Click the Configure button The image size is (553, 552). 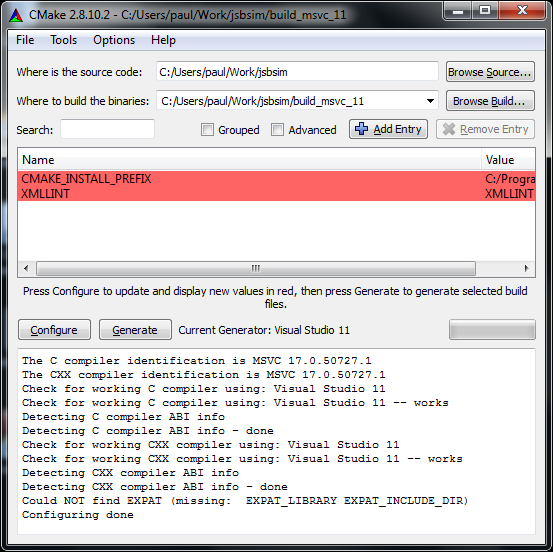pos(54,330)
